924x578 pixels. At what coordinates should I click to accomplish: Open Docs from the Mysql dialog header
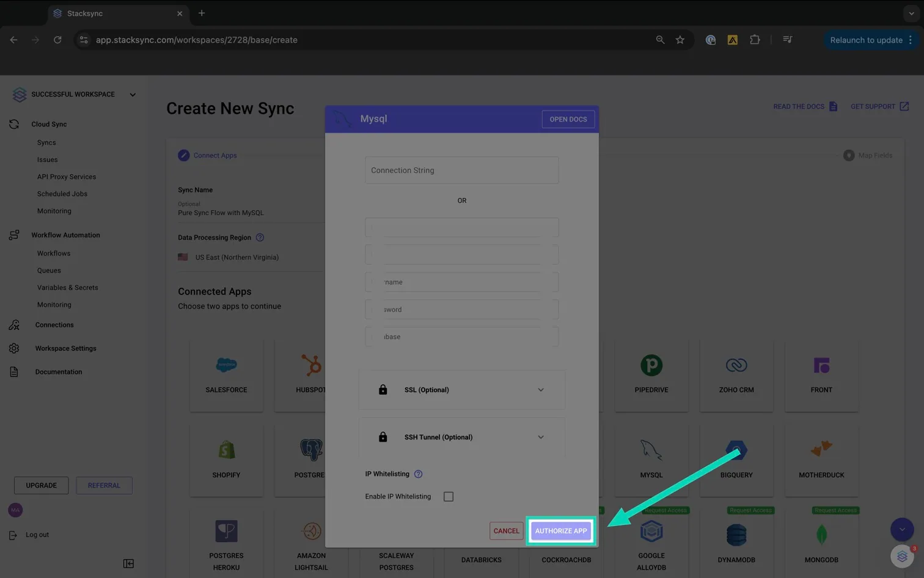click(x=568, y=119)
